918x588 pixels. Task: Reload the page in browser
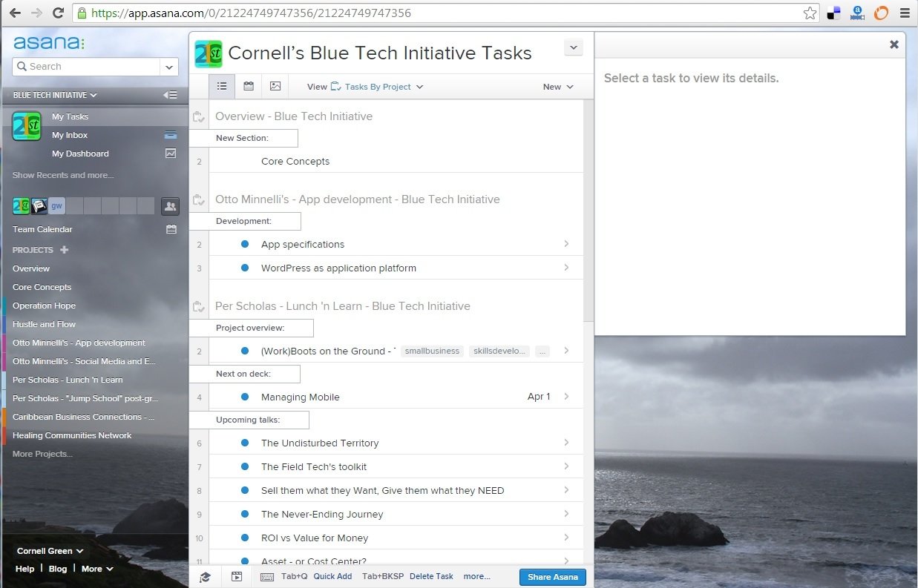[x=58, y=13]
